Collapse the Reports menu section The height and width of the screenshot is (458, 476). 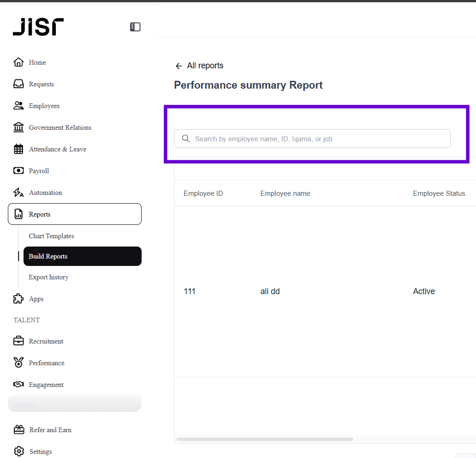pos(75,214)
